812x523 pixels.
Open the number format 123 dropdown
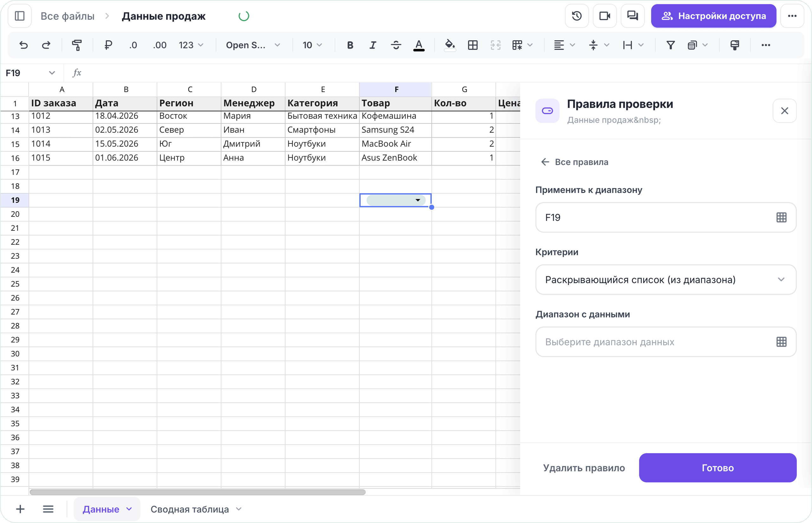tap(191, 45)
